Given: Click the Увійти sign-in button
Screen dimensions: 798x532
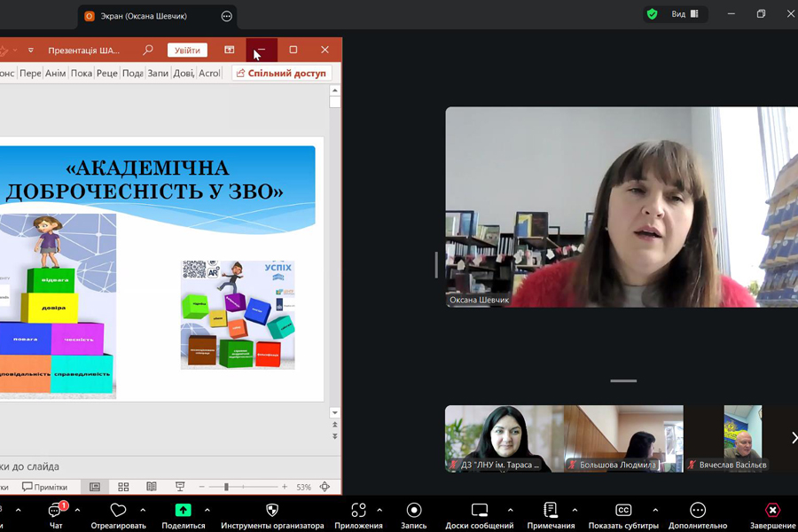Looking at the screenshot, I should 187,51.
